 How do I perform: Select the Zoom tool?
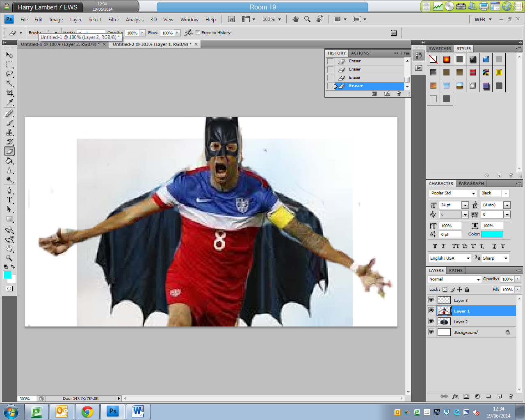[9, 258]
